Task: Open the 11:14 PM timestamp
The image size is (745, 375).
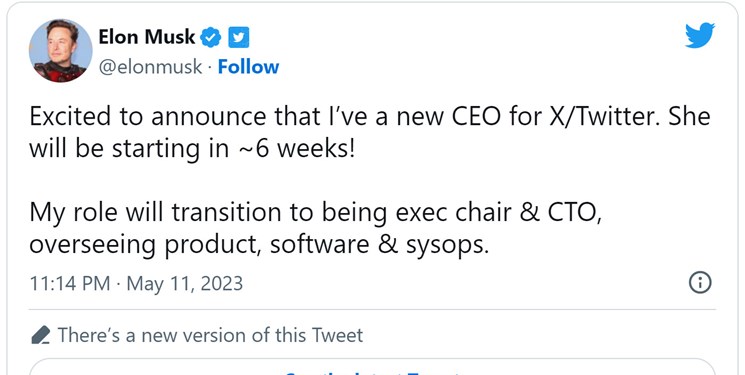Action: pyautogui.click(x=70, y=283)
